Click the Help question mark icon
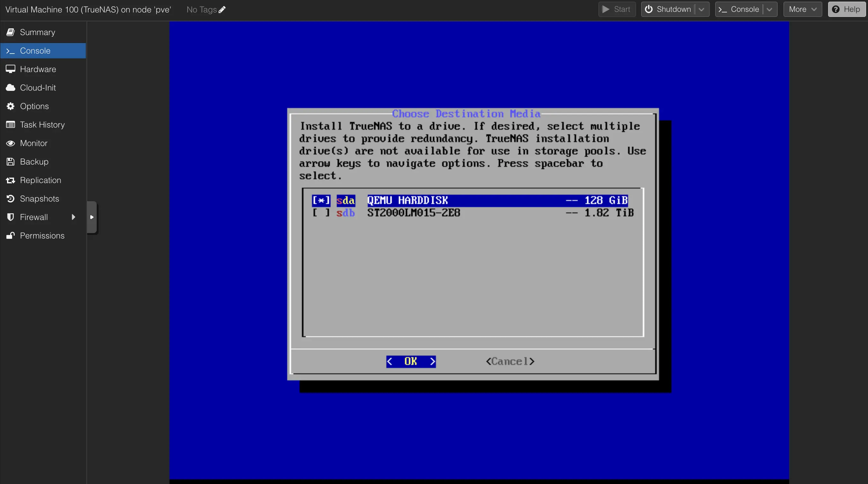This screenshot has width=868, height=484. (x=836, y=10)
